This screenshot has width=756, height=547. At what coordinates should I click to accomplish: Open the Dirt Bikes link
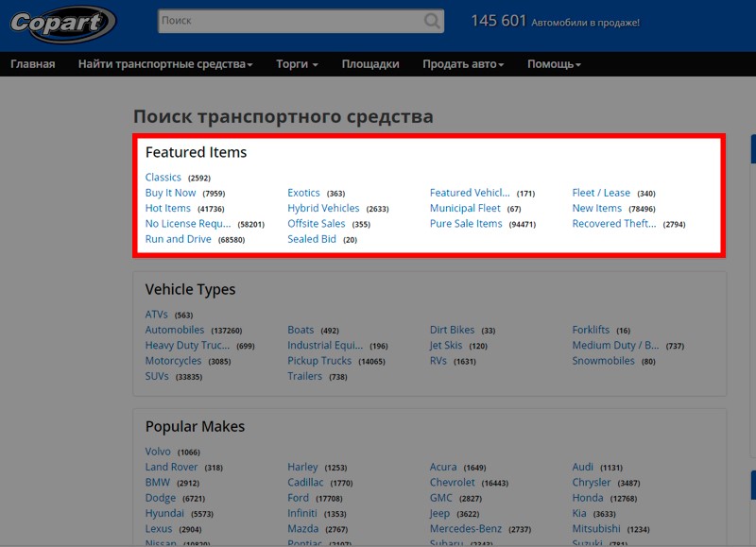453,330
